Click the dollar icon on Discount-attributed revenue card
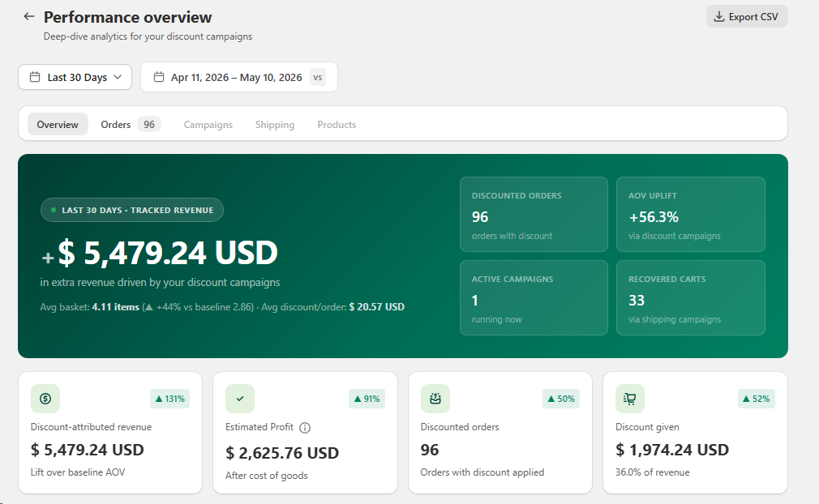 (45, 399)
